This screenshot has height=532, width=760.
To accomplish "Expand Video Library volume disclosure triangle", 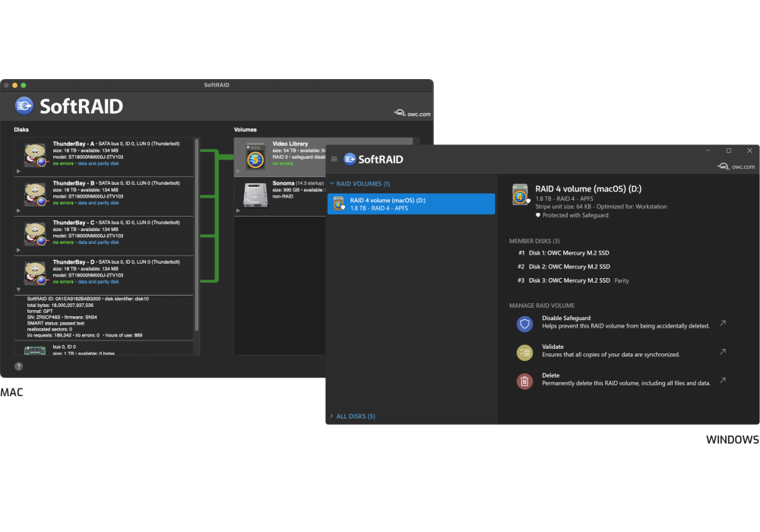I will [x=238, y=171].
